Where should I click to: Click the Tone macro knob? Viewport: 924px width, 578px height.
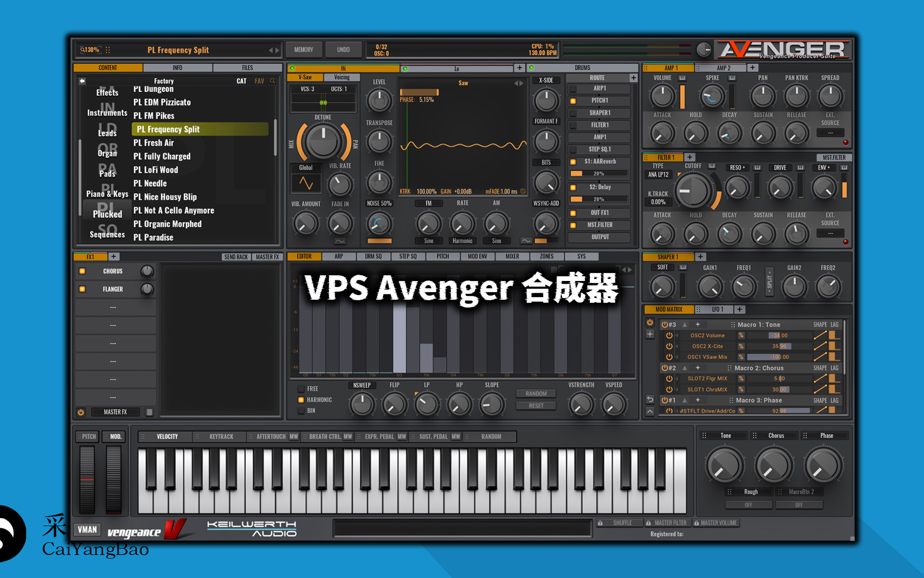725,465
